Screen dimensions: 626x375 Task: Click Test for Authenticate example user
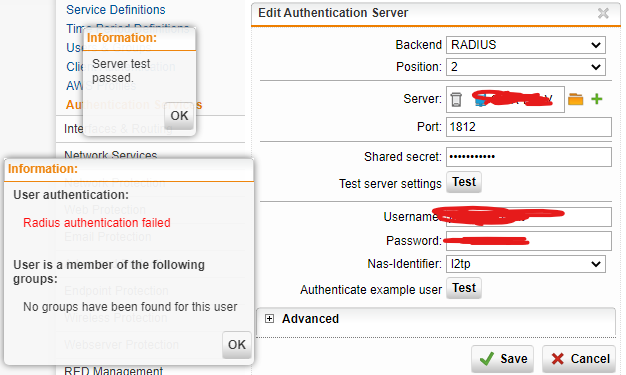[464, 288]
